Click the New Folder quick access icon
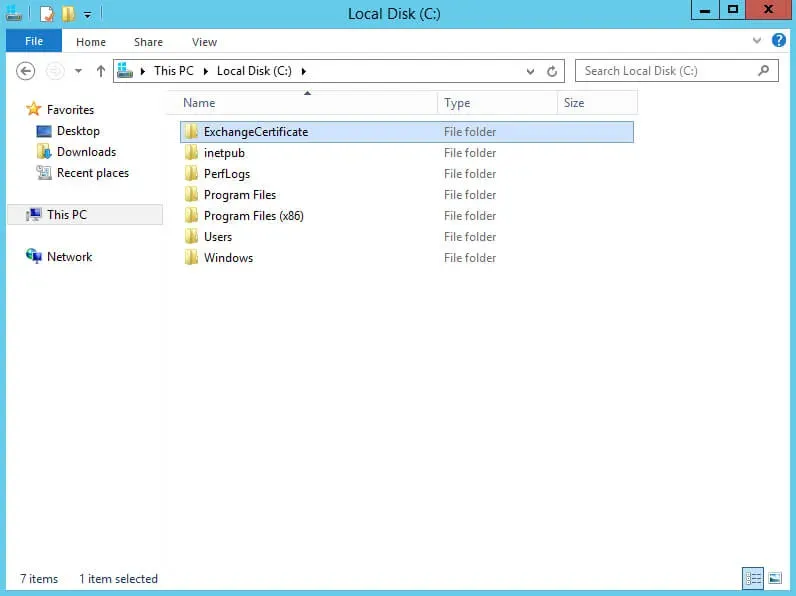 [x=69, y=14]
